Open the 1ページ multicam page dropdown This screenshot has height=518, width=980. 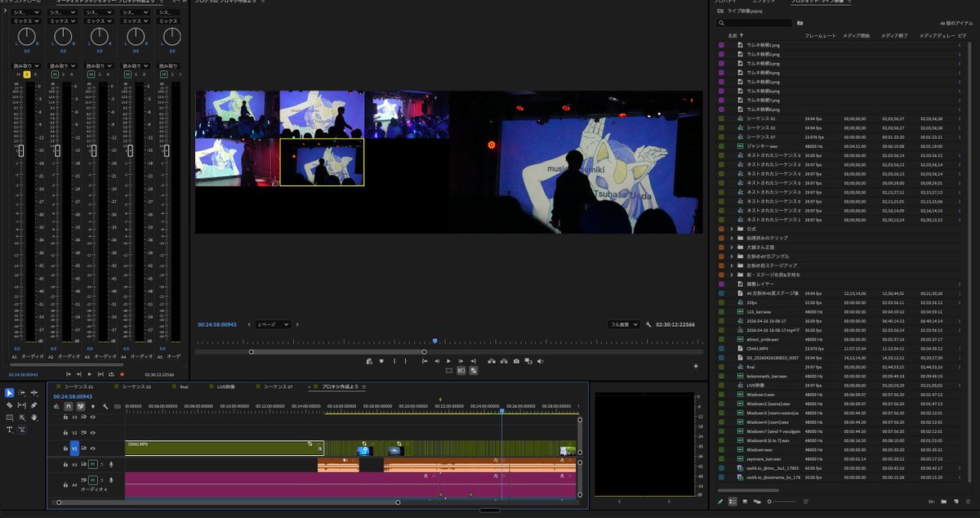(274, 324)
